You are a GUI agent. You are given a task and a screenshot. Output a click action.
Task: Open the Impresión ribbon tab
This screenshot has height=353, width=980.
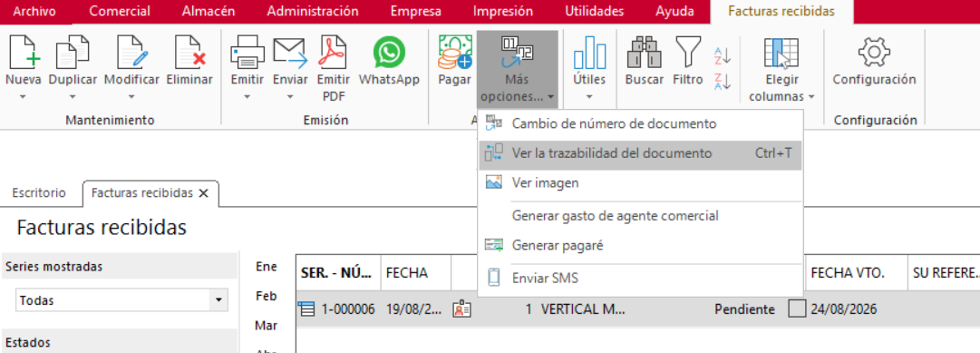[502, 11]
